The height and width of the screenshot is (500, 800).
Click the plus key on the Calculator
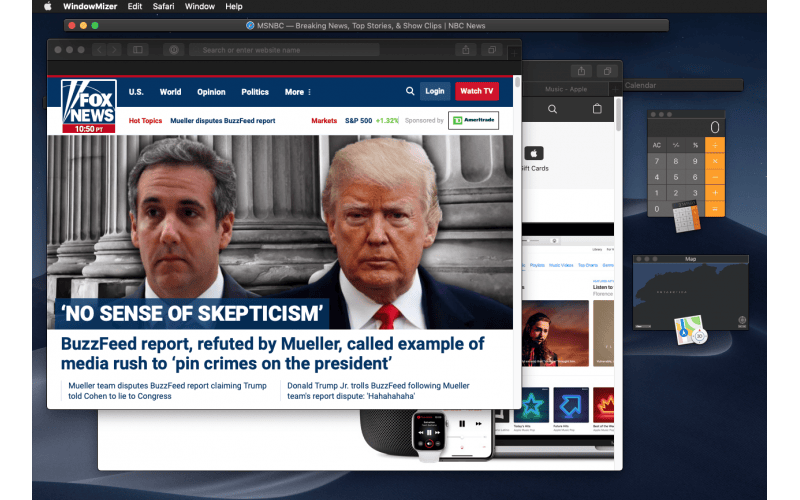pos(715,192)
